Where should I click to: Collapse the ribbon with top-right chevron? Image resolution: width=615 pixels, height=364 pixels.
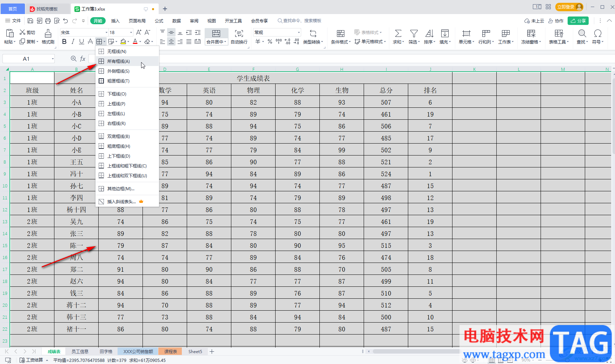pyautogui.click(x=609, y=21)
